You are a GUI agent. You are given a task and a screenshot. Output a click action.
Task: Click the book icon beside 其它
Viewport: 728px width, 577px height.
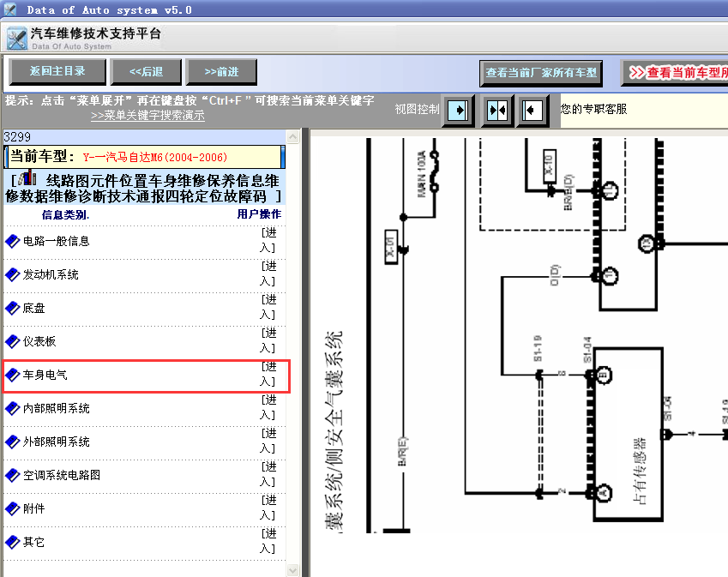pos(13,542)
